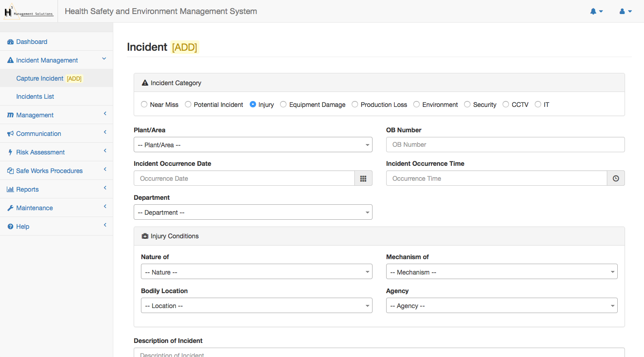Click the Dashboard gauge icon
The height and width of the screenshot is (357, 644).
(x=10, y=42)
